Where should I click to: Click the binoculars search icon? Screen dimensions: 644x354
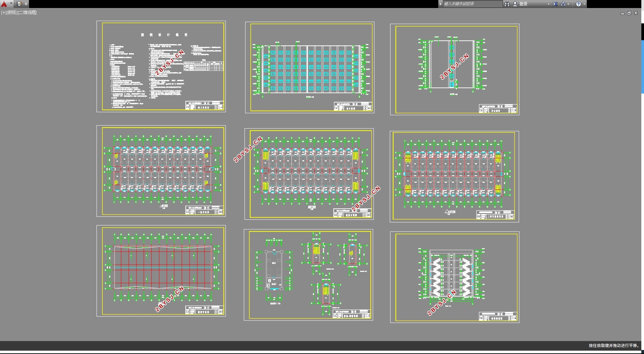coord(507,4)
